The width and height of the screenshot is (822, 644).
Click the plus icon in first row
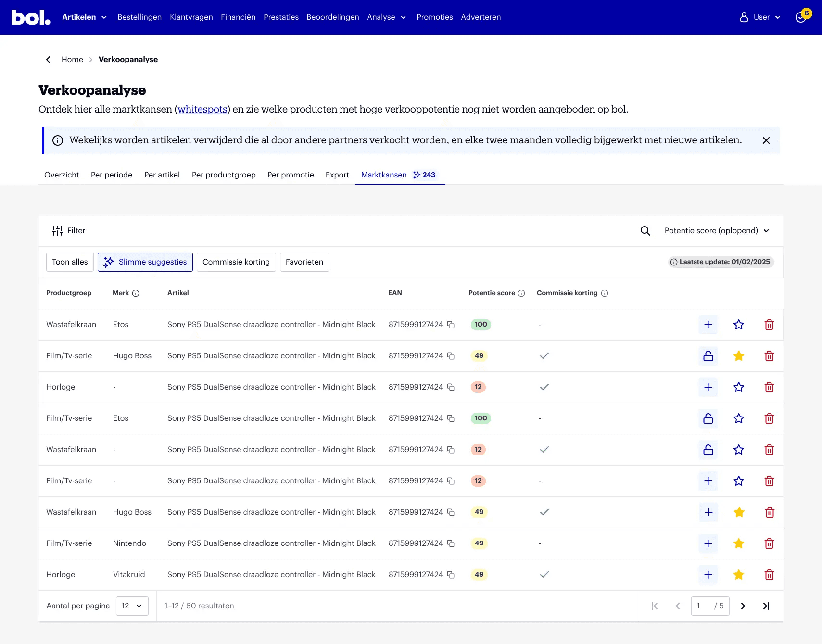[x=708, y=325]
